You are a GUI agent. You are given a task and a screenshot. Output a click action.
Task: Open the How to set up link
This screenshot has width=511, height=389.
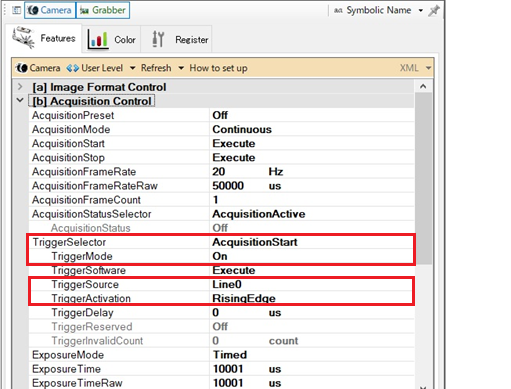tap(218, 68)
